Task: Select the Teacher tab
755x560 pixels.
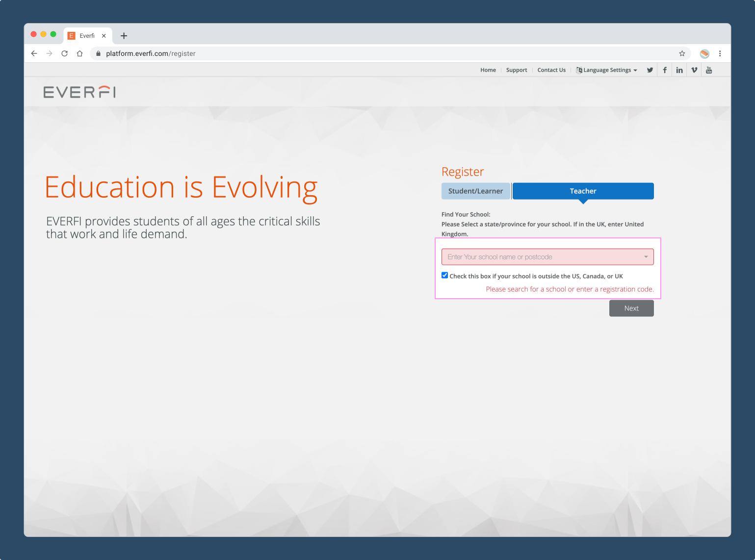Action: point(583,191)
